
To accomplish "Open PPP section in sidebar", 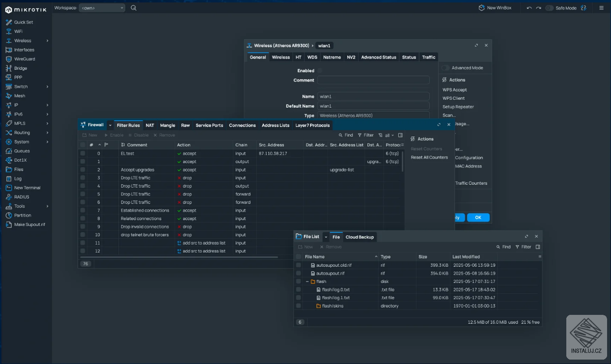I will [x=18, y=77].
